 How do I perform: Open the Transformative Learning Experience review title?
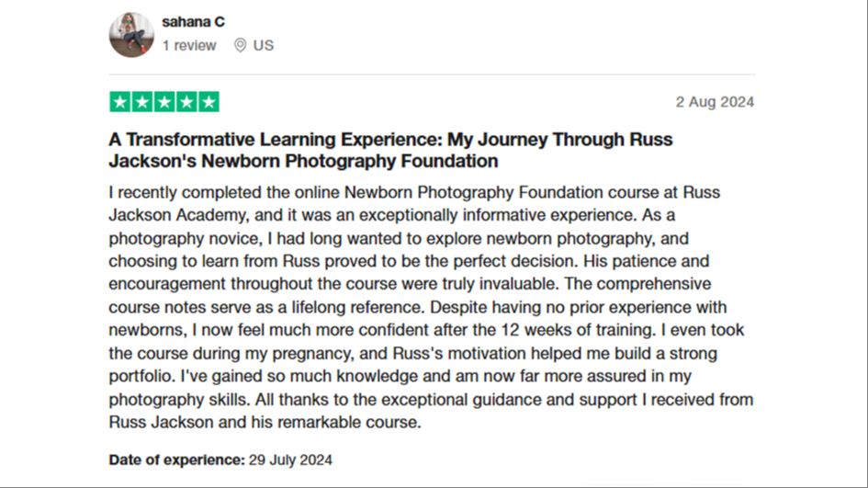pyautogui.click(x=390, y=150)
